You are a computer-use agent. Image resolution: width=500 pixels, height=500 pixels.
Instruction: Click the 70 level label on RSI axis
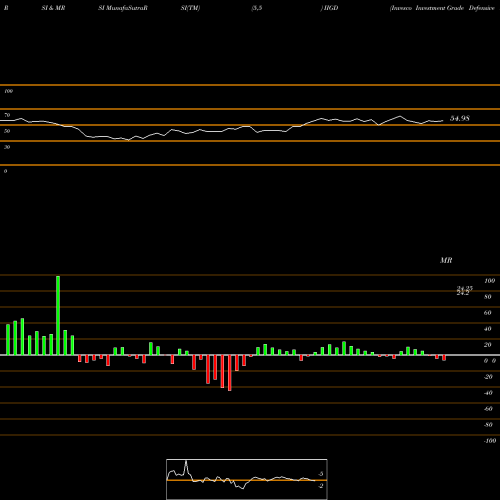pyautogui.click(x=7, y=115)
